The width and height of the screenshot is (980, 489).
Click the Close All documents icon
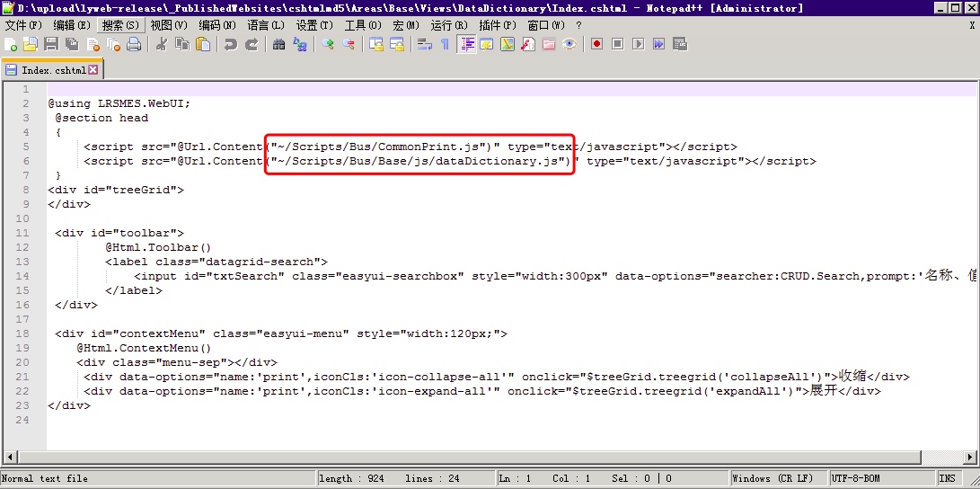(x=113, y=44)
